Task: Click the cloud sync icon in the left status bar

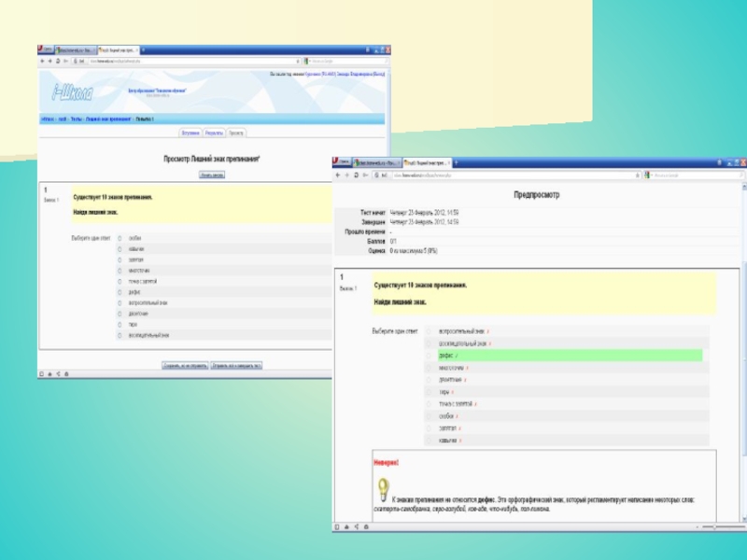Action: pos(50,374)
